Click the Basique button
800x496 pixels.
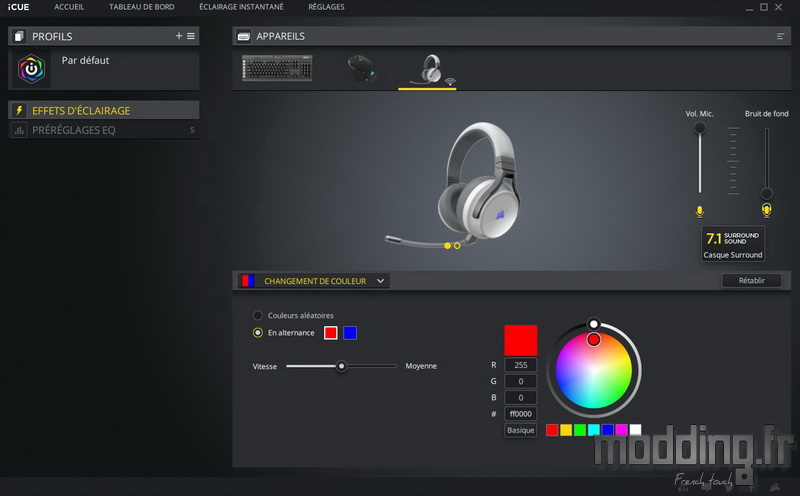pos(520,430)
